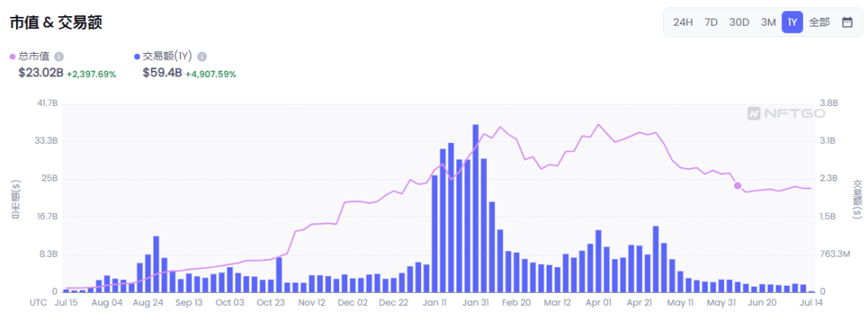Switch to 全部 (all time) range
The image size is (868, 321).
tap(819, 22)
